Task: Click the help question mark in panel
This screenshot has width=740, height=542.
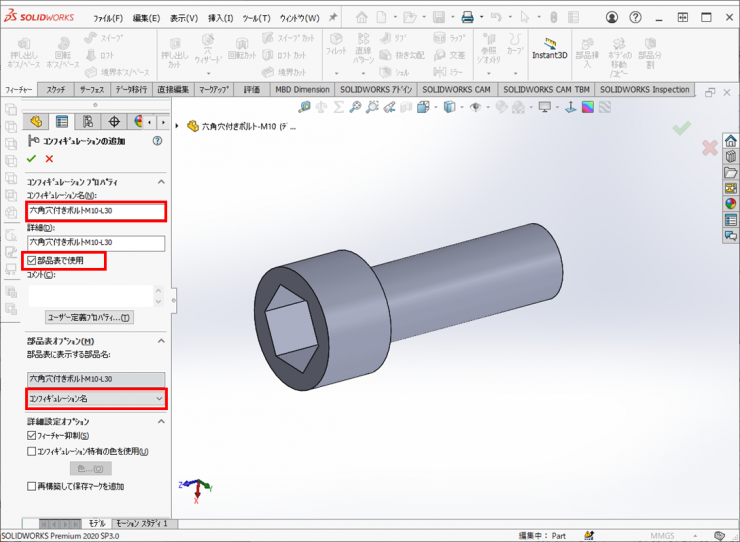Action: click(x=157, y=141)
